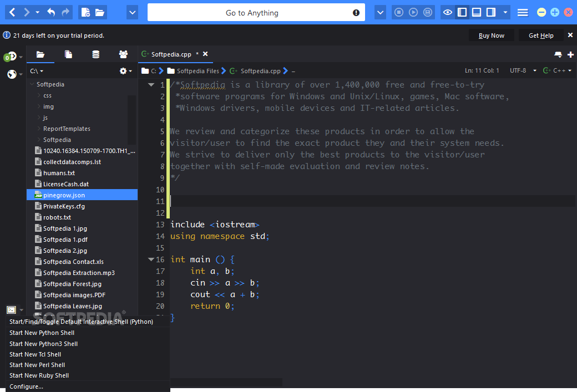Click the version control sidebar icon

tap(11, 56)
